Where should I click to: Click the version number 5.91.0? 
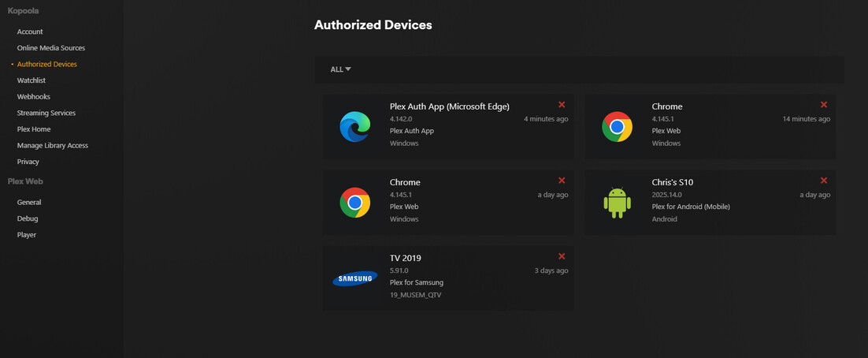399,270
